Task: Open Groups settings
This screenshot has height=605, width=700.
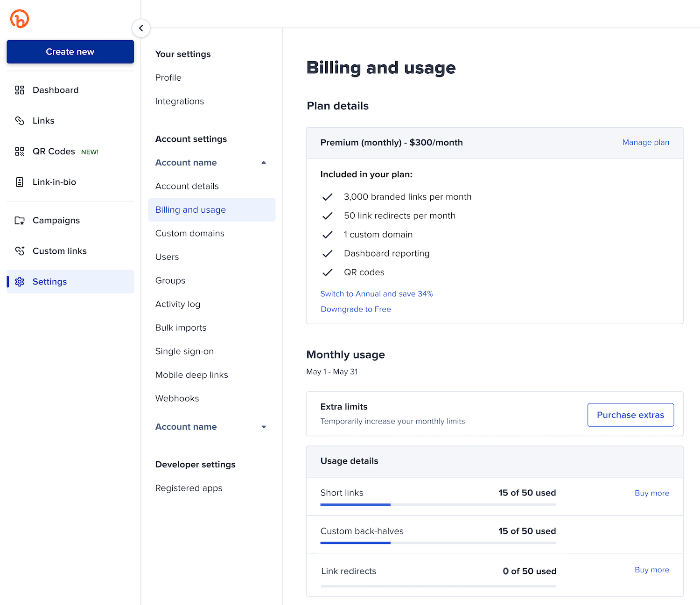Action: pos(170,280)
